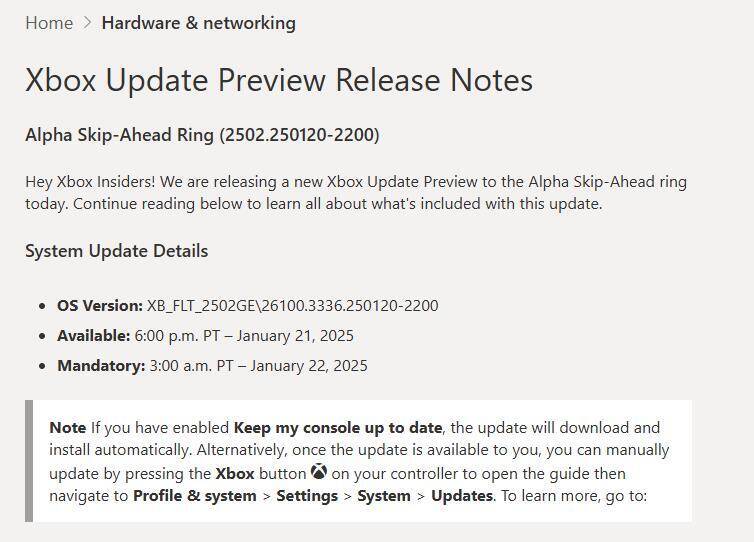Click the Xbox logo icon in the note
Screen dimensions: 754x542
[x=319, y=472]
